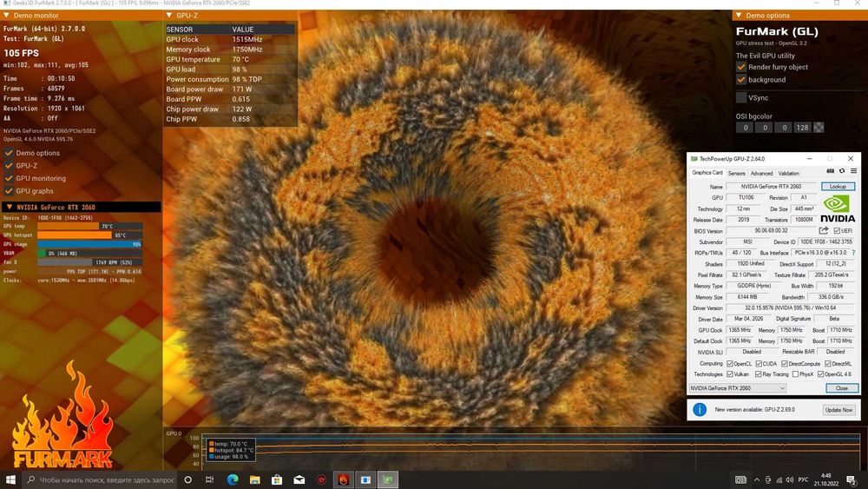Viewport: 868px width, 489px height.
Task: Click the OSI bgcolor 128 alpha field
Action: point(802,128)
